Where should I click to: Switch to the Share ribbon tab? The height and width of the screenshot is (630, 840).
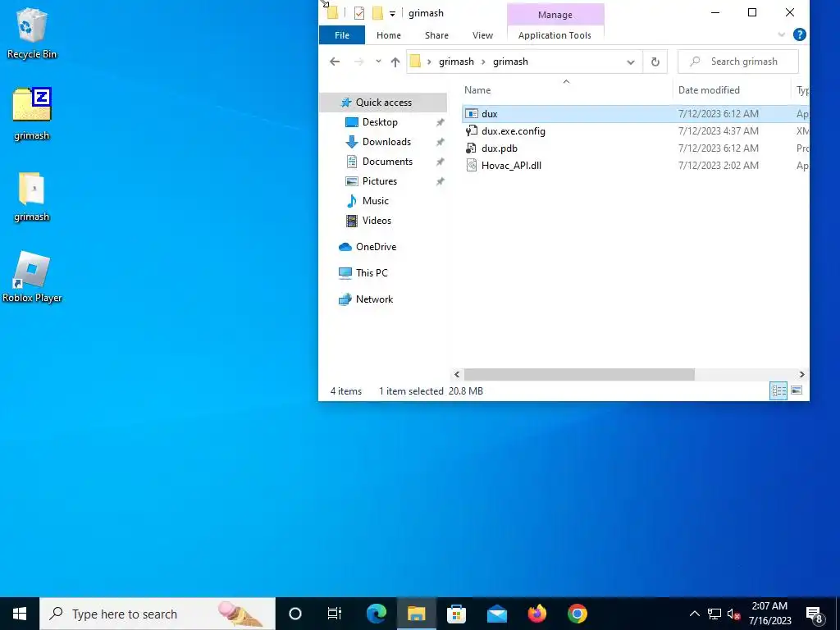[436, 35]
